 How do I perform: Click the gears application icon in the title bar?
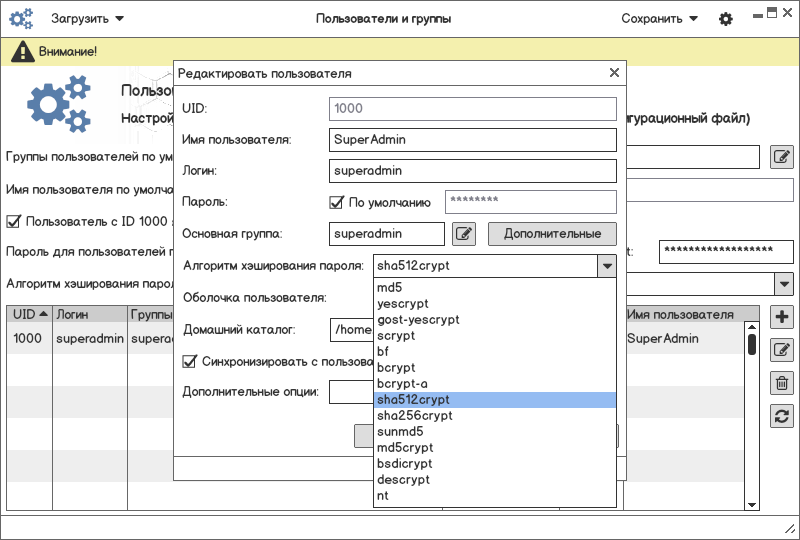[21, 19]
